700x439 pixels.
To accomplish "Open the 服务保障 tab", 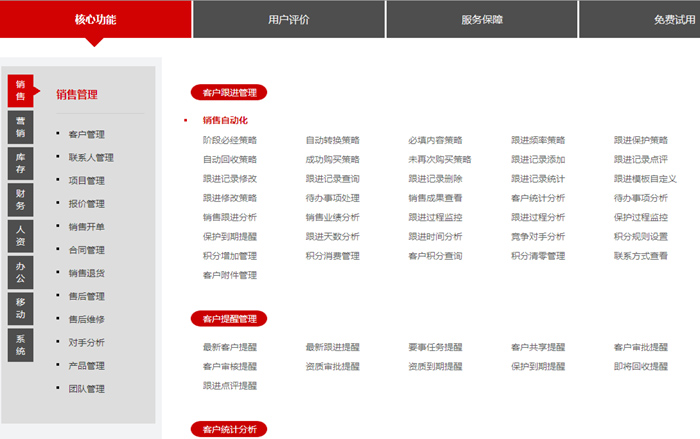I will (482, 19).
